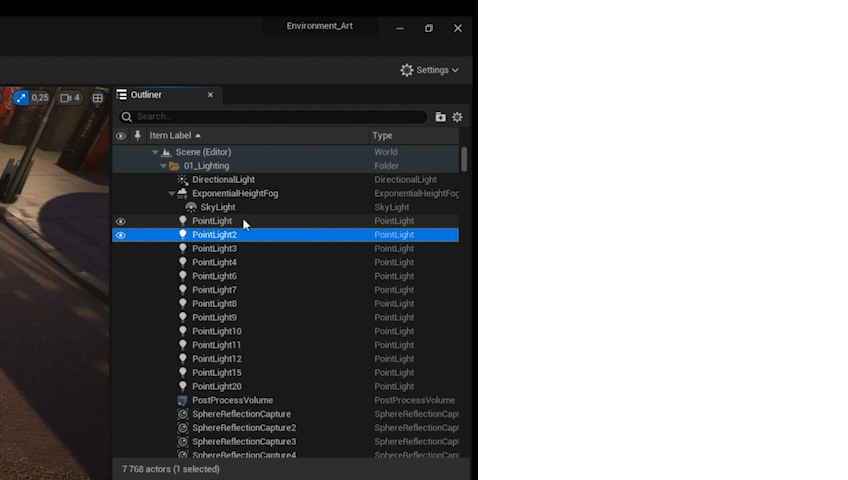Viewport: 848px width, 480px height.
Task: Click the SkyLight icon
Action: (x=191, y=207)
